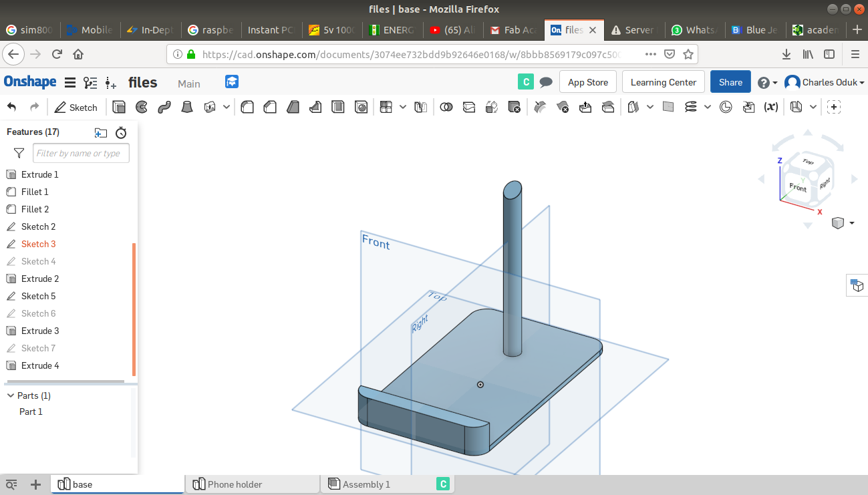The image size is (868, 495).
Task: Collapse the Parts (1) list
Action: point(11,395)
